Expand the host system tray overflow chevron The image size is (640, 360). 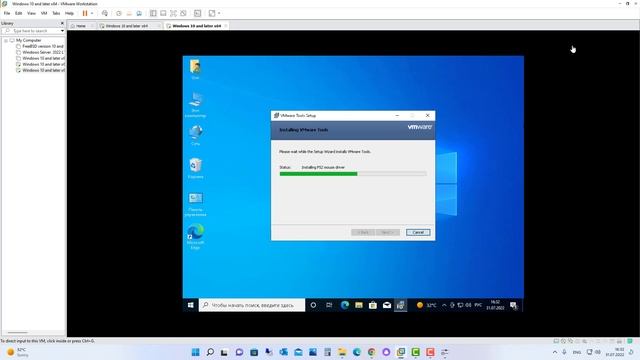(555, 352)
